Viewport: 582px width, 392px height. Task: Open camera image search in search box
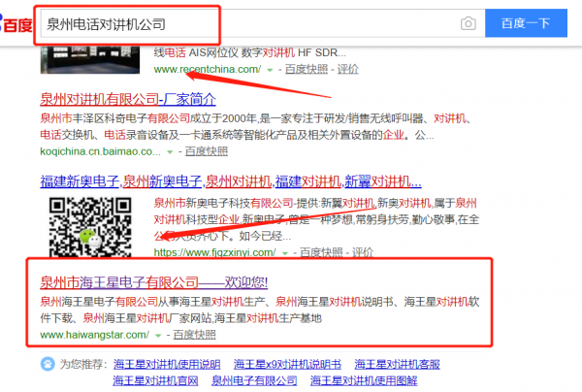(468, 23)
